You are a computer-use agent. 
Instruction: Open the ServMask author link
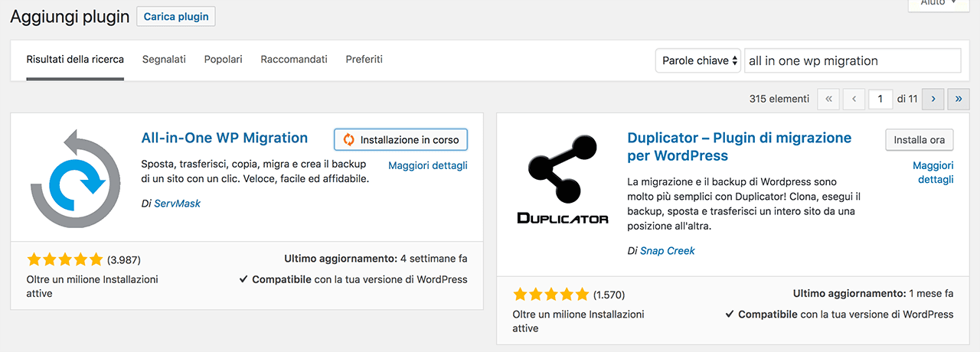[x=177, y=204]
